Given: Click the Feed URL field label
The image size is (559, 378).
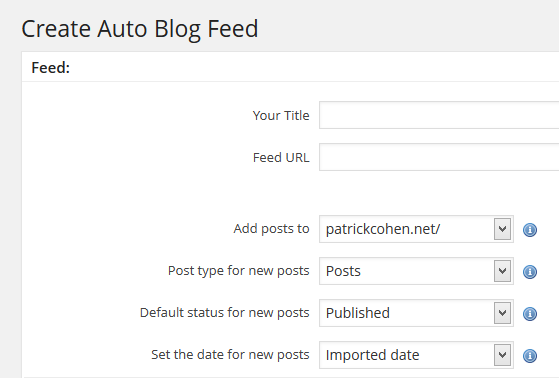Looking at the screenshot, I should pyautogui.click(x=281, y=158).
